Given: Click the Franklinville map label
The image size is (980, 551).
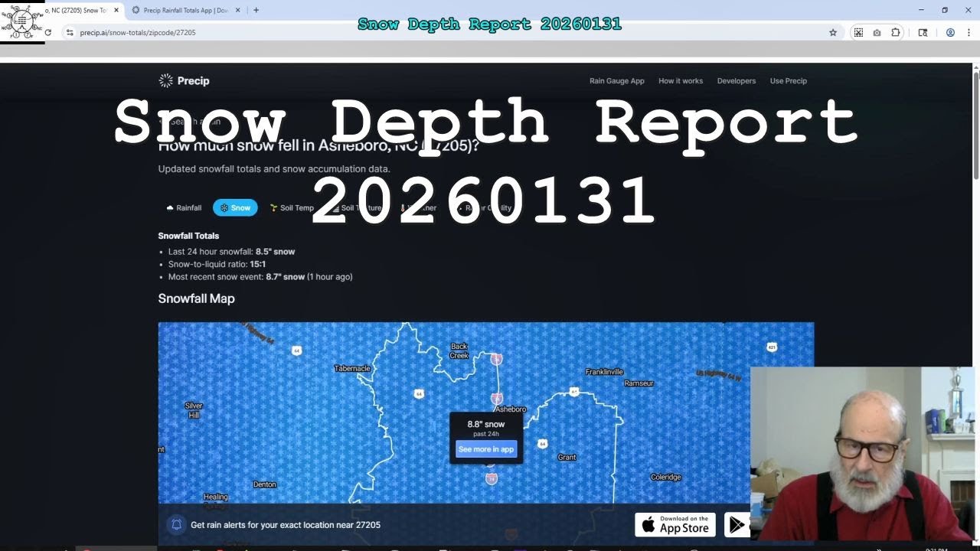Looking at the screenshot, I should (605, 372).
